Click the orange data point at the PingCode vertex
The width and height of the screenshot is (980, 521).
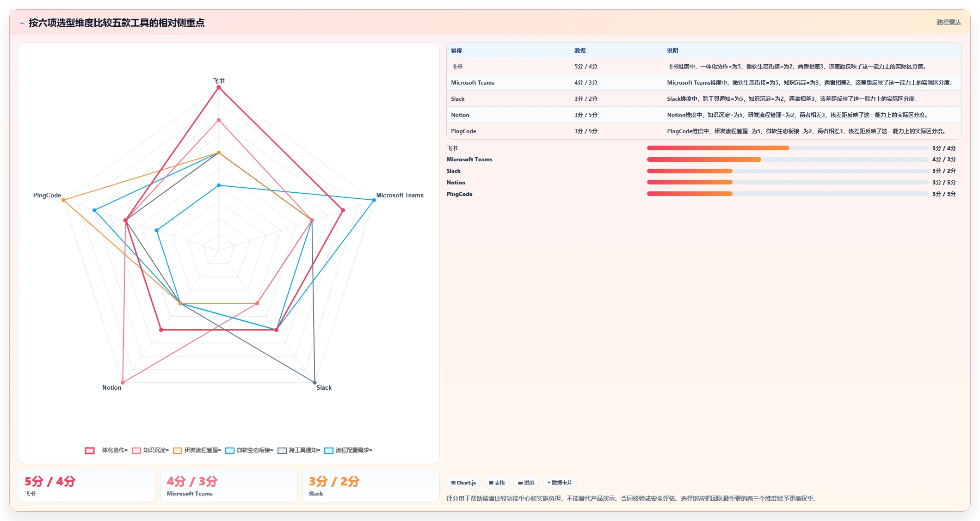[63, 200]
